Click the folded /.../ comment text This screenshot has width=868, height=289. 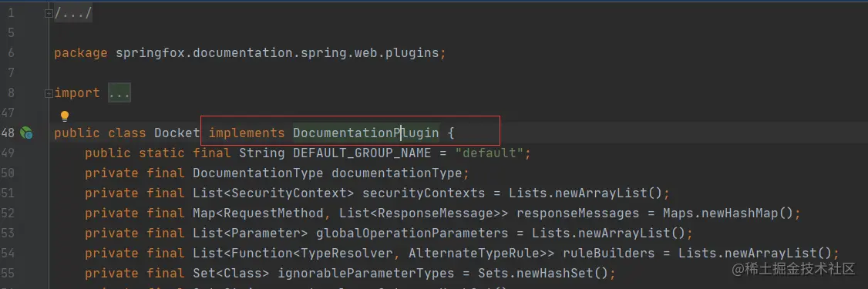tap(73, 13)
